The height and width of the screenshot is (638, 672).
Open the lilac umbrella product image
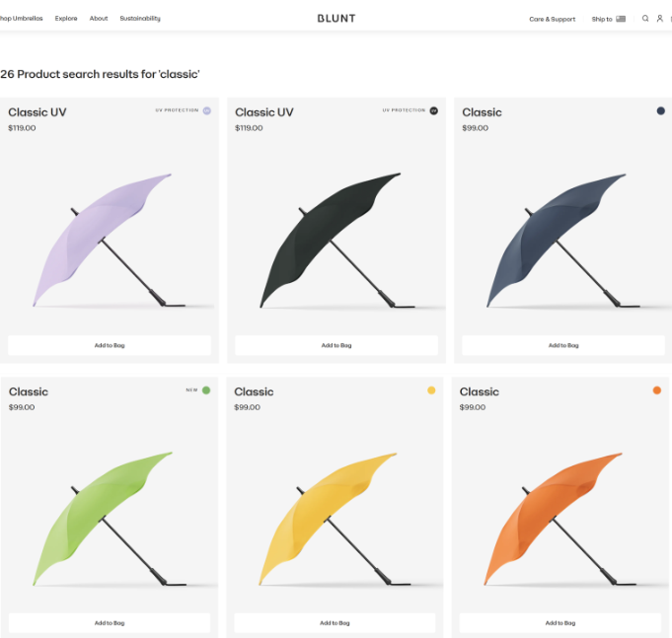[x=110, y=240]
